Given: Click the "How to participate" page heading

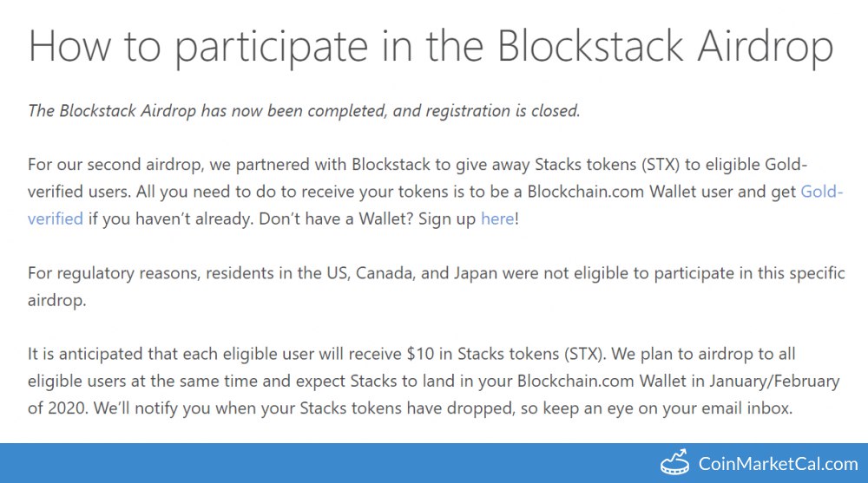Looking at the screenshot, I should [x=174, y=46].
